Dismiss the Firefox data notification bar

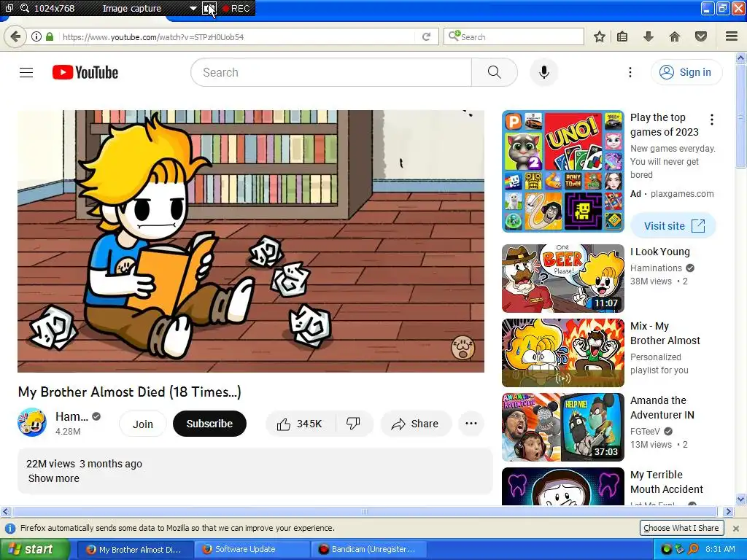[x=736, y=528]
